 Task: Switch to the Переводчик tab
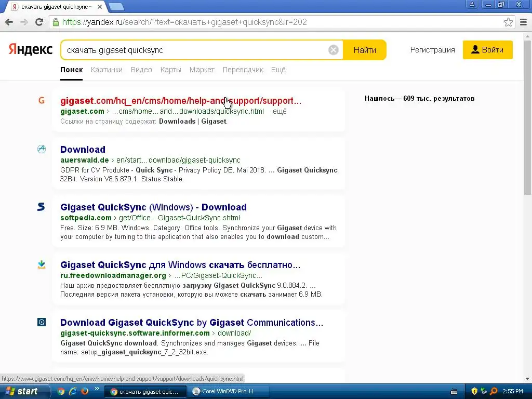click(x=243, y=70)
